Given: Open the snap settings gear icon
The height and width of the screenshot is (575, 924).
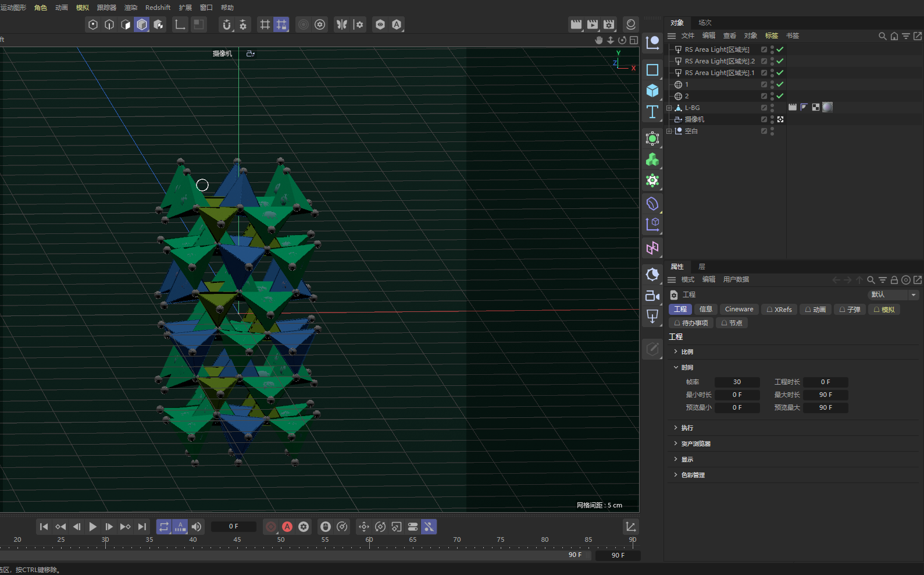Looking at the screenshot, I should click(243, 24).
